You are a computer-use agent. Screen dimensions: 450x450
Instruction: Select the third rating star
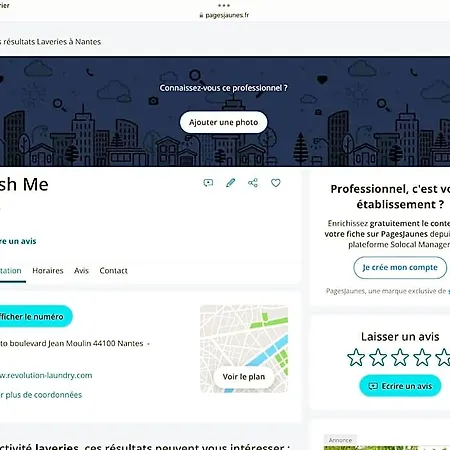coord(400,357)
